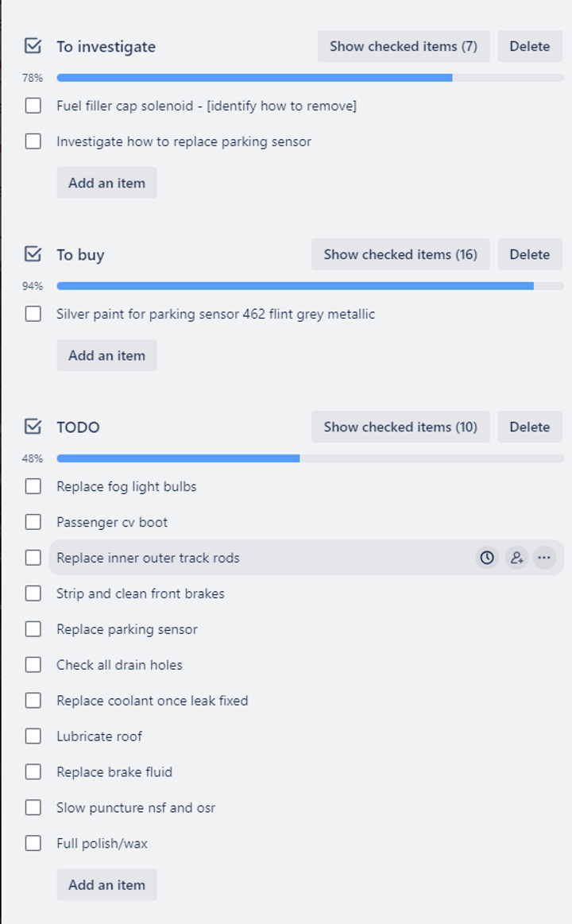Check off Full polish/wax

[x=33, y=843]
